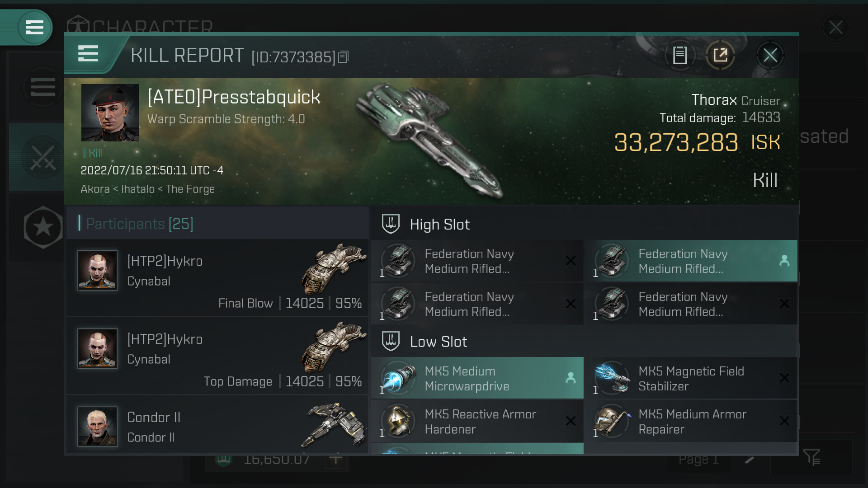This screenshot has width=868, height=488.
Task: Open the main hamburger menu
Action: pyautogui.click(x=35, y=28)
